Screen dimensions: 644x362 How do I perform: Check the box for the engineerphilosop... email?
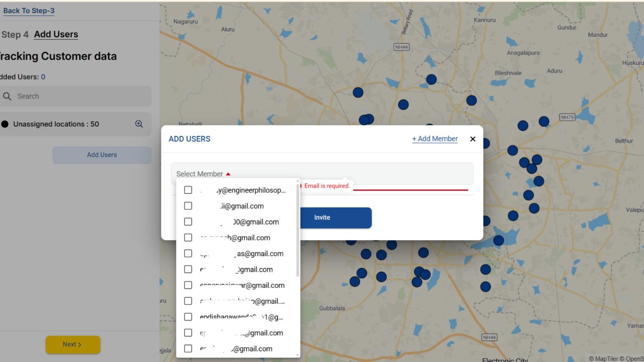point(188,190)
